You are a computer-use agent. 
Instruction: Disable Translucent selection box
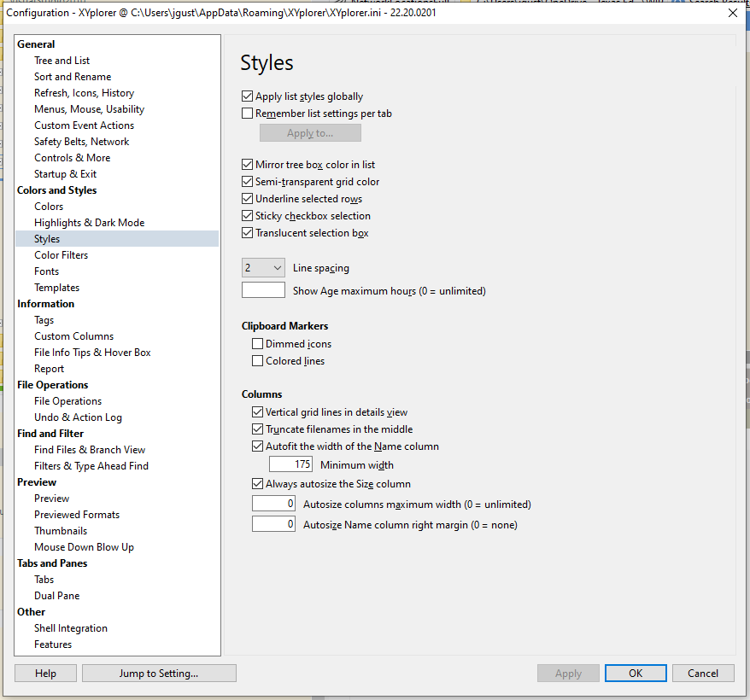[248, 232]
